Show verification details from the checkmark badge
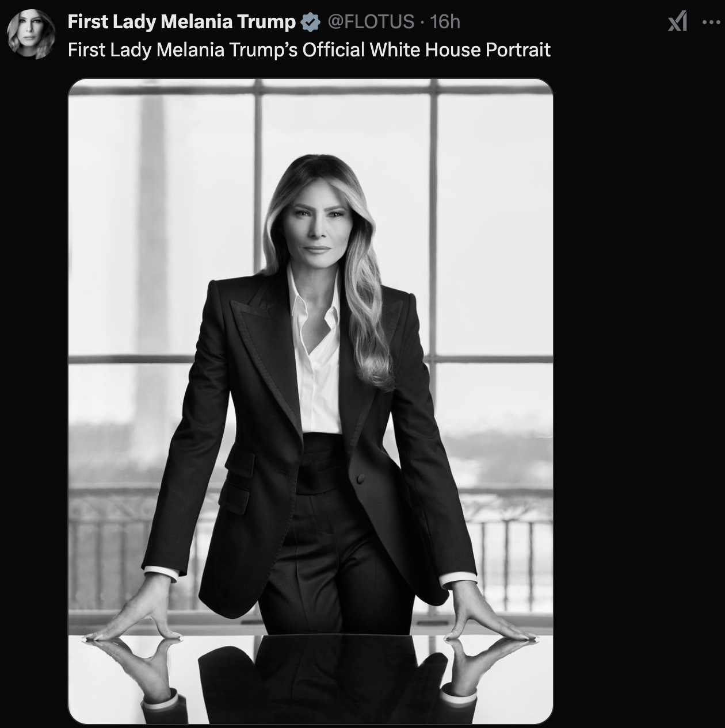 click(311, 22)
